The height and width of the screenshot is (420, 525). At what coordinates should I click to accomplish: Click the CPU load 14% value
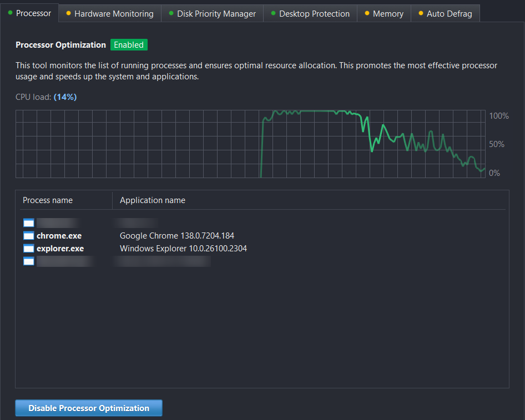[65, 97]
